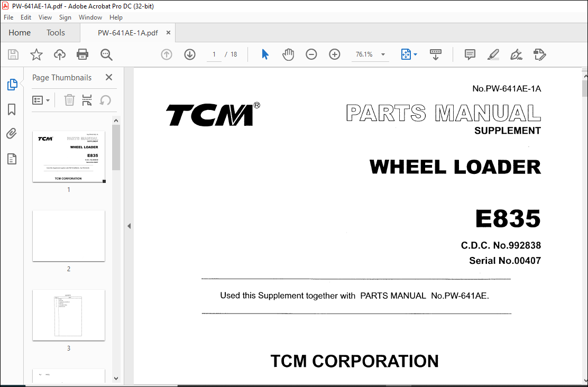Close the Page Thumbnails panel

coord(109,77)
